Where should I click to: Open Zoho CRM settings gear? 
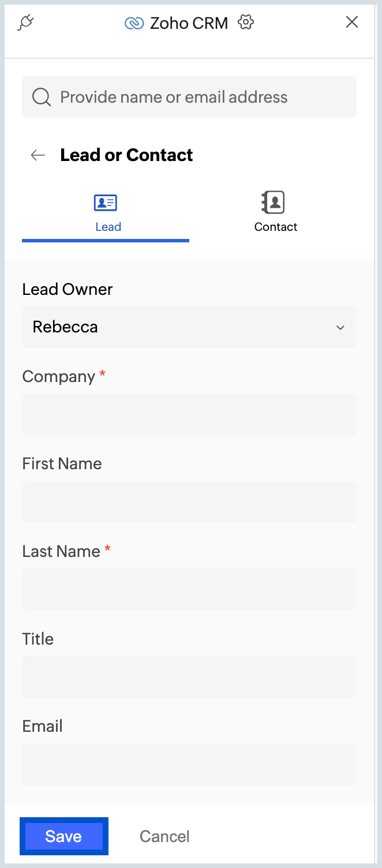[246, 23]
